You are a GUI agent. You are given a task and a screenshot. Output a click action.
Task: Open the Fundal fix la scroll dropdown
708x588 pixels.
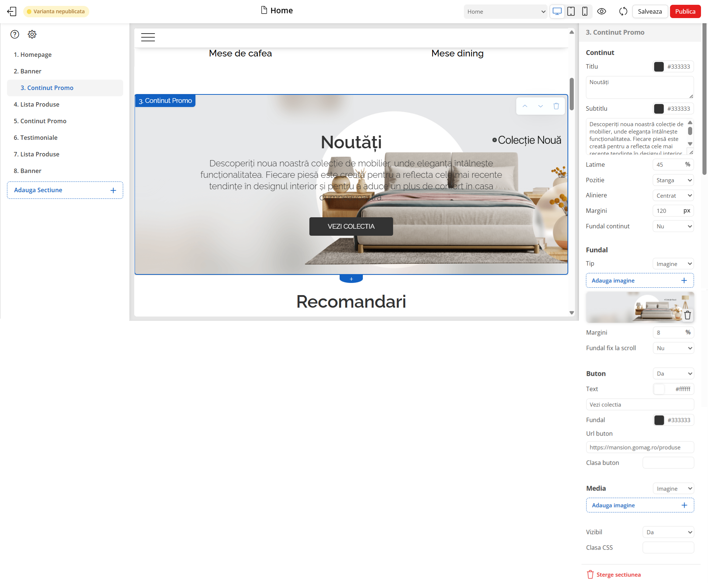[x=673, y=348]
